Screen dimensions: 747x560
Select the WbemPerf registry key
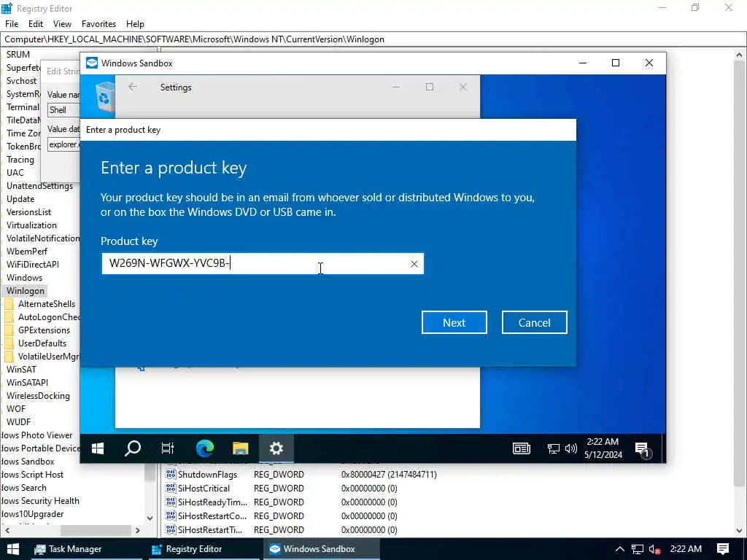click(27, 252)
